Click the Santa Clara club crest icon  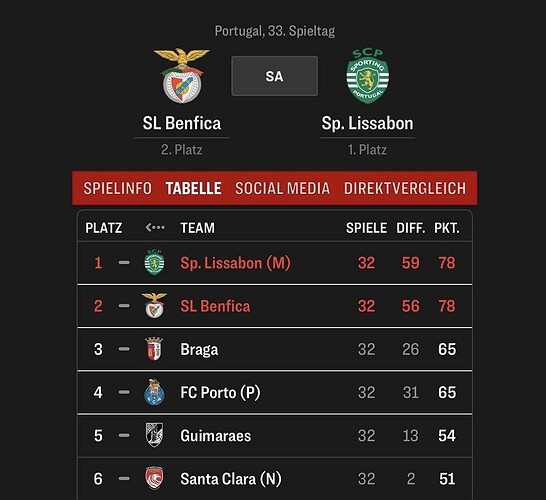pos(154,478)
